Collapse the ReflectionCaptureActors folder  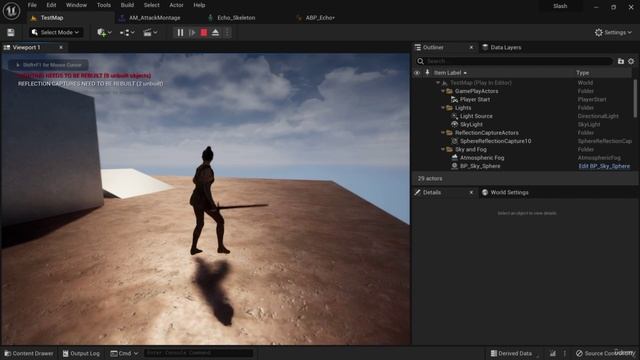pyautogui.click(x=443, y=133)
